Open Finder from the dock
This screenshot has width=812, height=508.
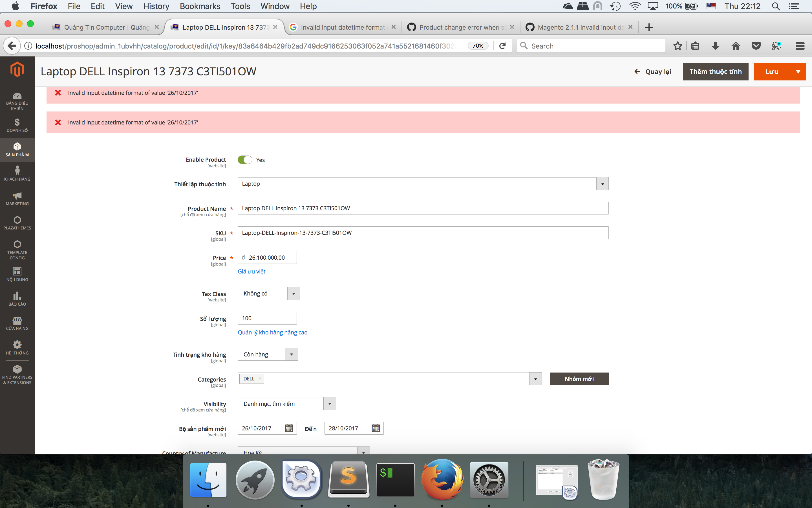(x=208, y=480)
